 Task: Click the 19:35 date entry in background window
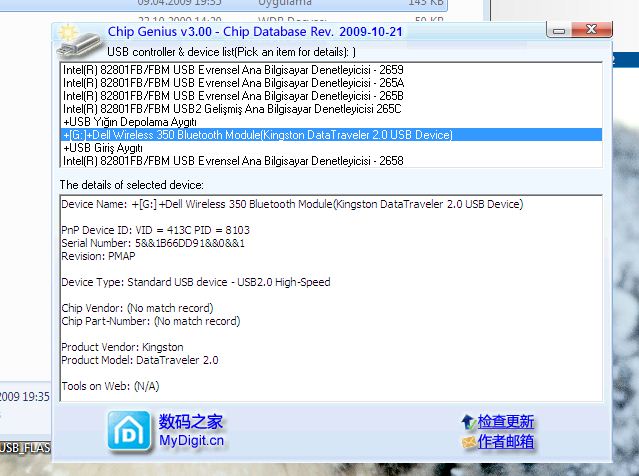[x=24, y=397]
